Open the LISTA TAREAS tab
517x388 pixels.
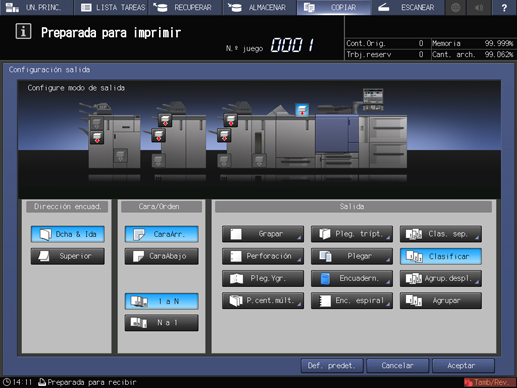tap(113, 7)
